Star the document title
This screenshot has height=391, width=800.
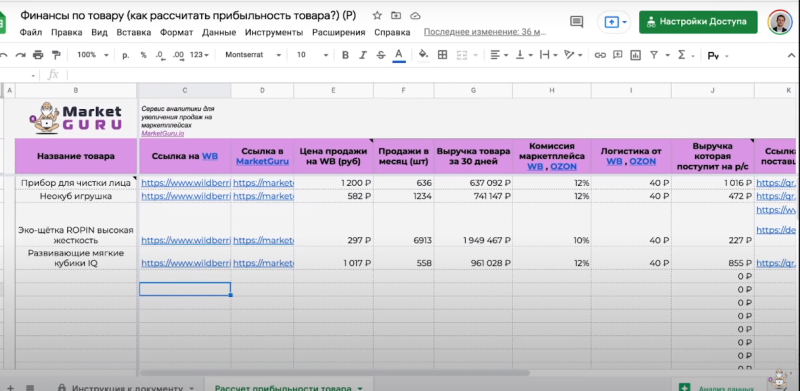(x=377, y=16)
